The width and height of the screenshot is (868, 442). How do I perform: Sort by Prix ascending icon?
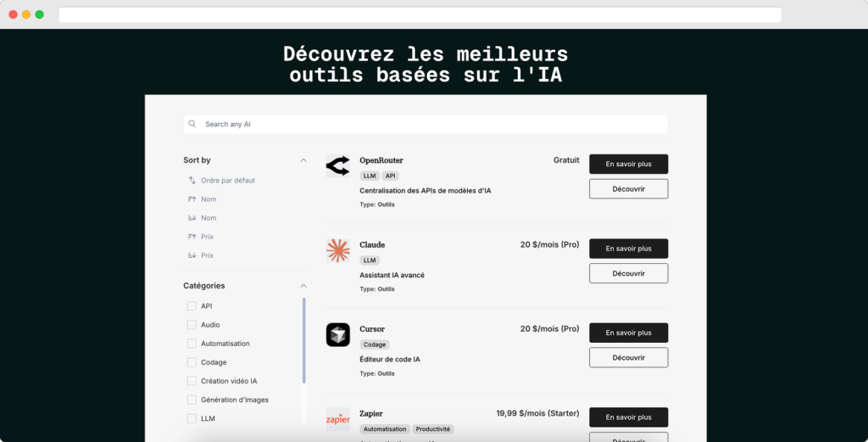click(192, 237)
